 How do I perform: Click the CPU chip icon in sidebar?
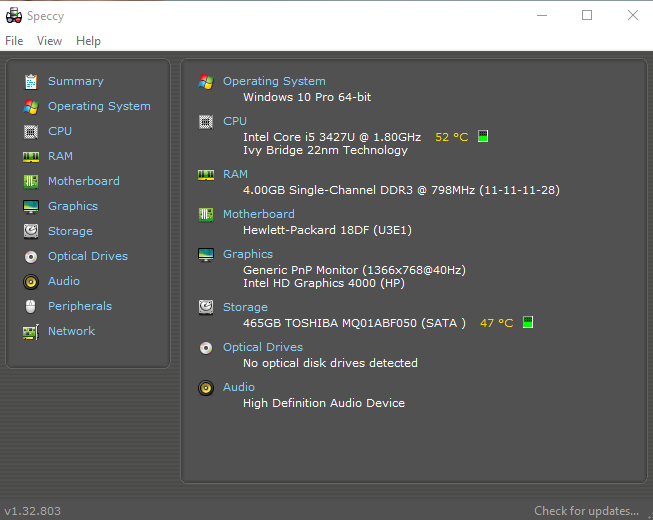(31, 132)
